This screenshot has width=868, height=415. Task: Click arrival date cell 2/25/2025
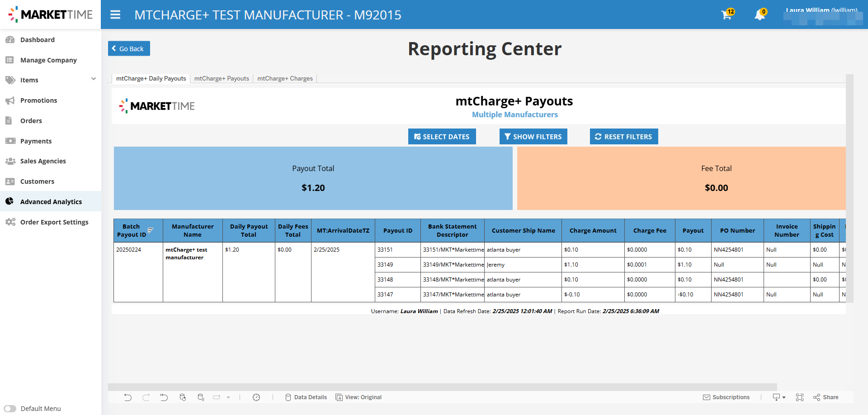[x=343, y=272]
